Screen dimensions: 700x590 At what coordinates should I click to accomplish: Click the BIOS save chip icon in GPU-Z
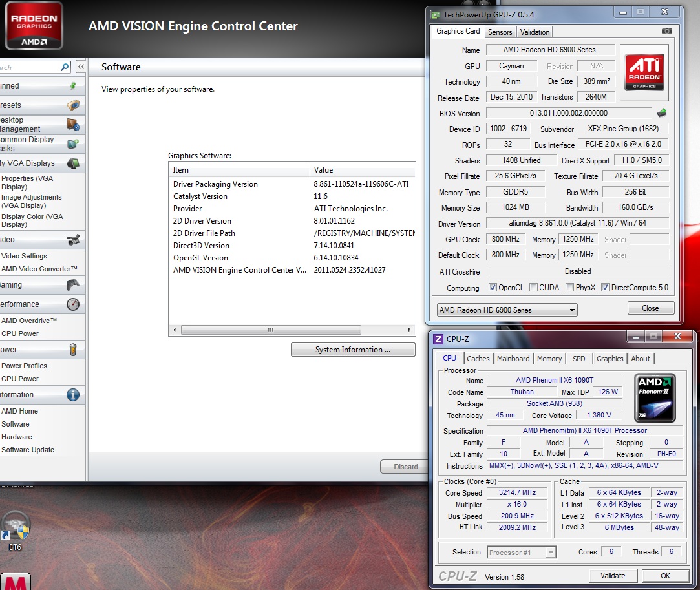pos(662,113)
